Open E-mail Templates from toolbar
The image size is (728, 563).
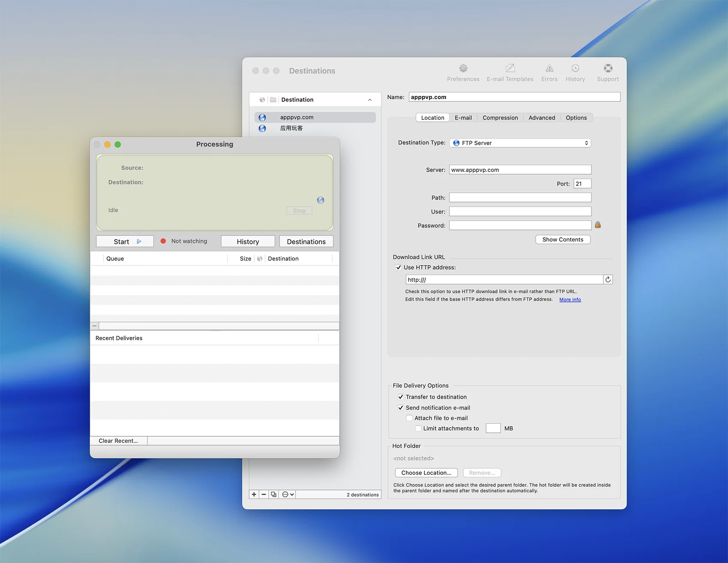tap(510, 69)
